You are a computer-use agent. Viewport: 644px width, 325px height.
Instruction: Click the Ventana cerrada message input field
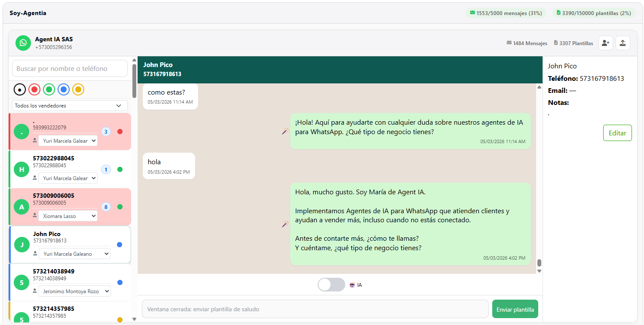coord(315,309)
